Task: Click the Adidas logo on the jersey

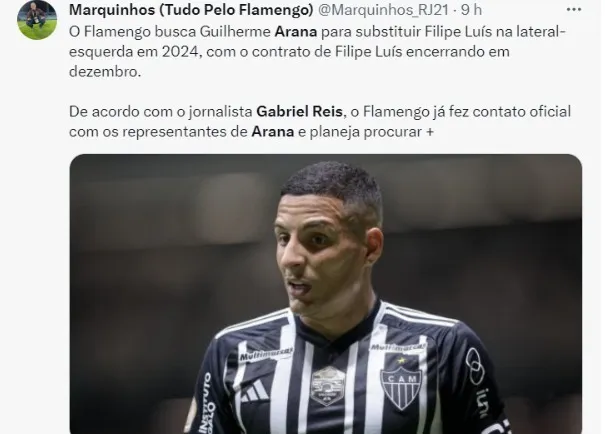Action: point(255,390)
